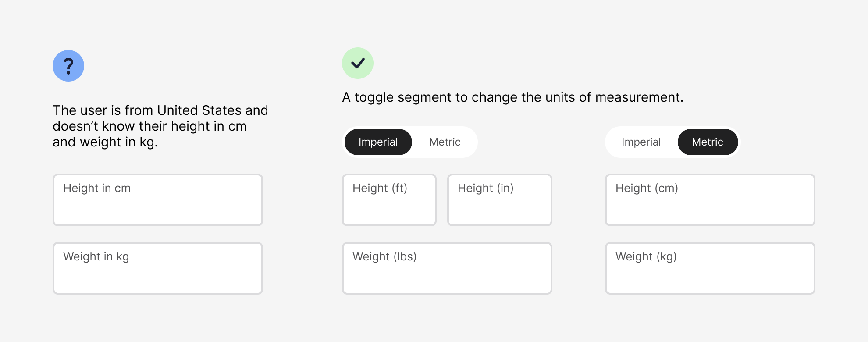Image resolution: width=868 pixels, height=342 pixels.
Task: Focus the "Height in cm" input field
Action: (x=158, y=200)
